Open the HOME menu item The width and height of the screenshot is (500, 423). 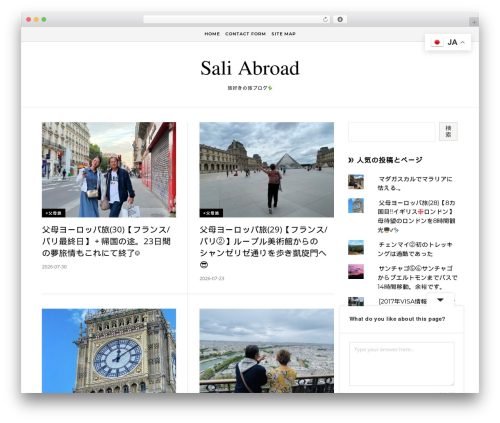212,34
